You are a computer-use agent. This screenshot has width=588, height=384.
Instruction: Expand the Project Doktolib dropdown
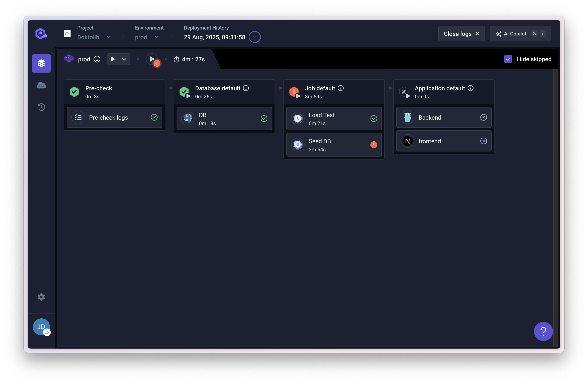pyautogui.click(x=109, y=37)
